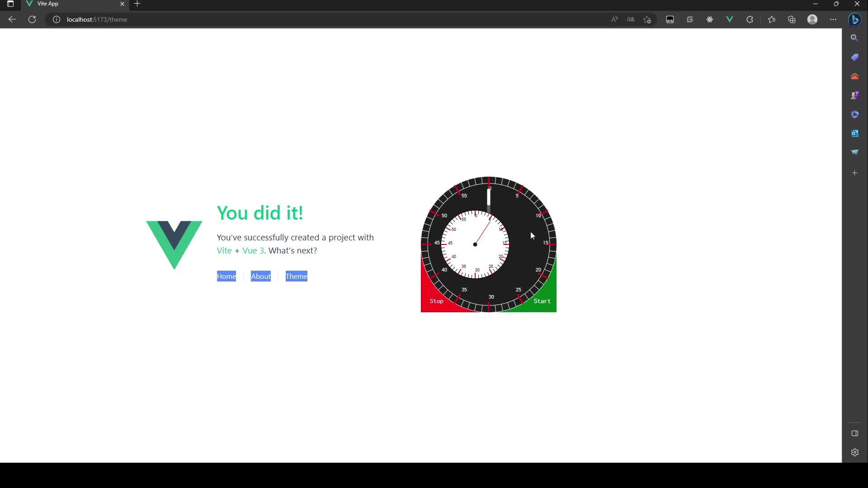Open the Collections icon in the toolbar

coord(792,19)
